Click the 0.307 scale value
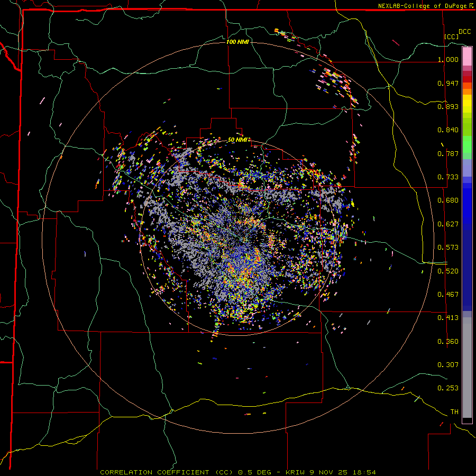The width and height of the screenshot is (476, 476). coord(448,365)
